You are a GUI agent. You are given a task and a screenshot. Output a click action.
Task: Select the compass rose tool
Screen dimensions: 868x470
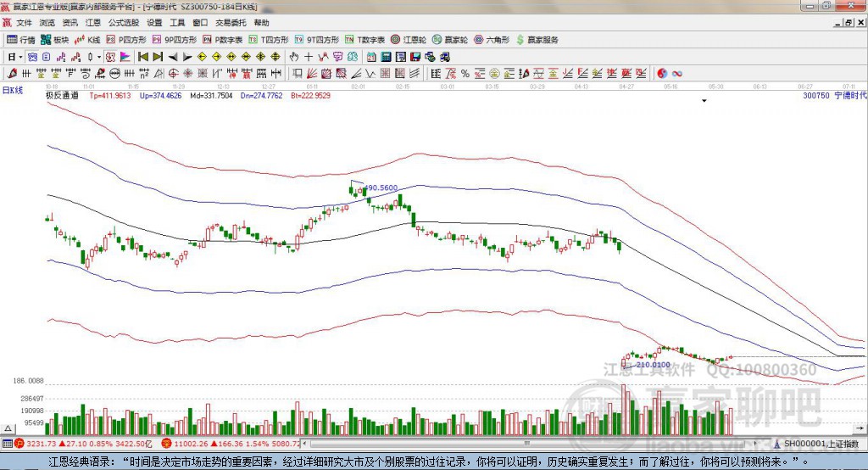point(187,73)
